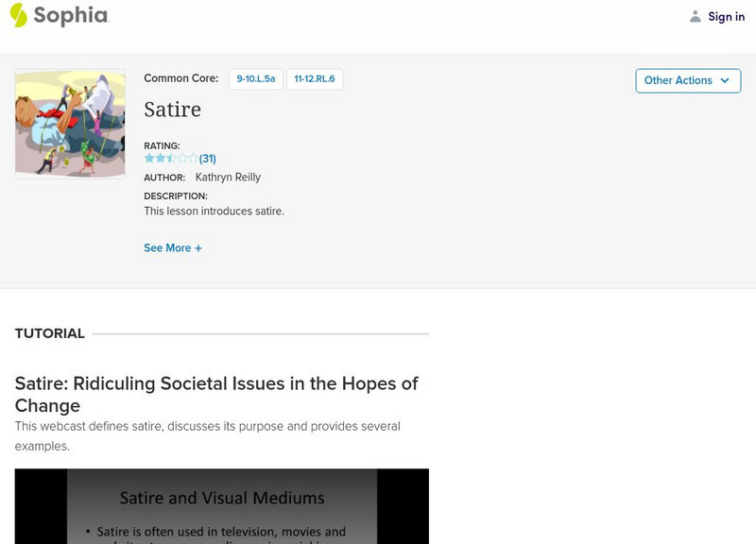
Task: Click the person icon beside Sign in
Action: pos(696,16)
